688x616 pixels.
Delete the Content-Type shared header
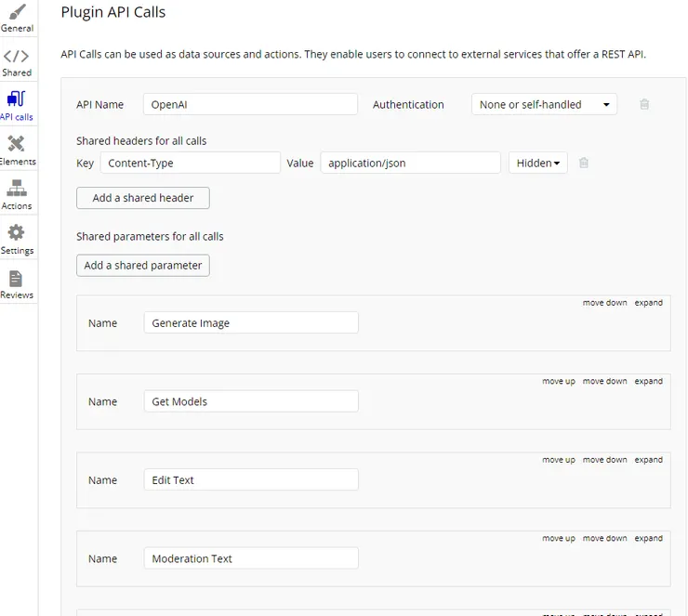584,164
